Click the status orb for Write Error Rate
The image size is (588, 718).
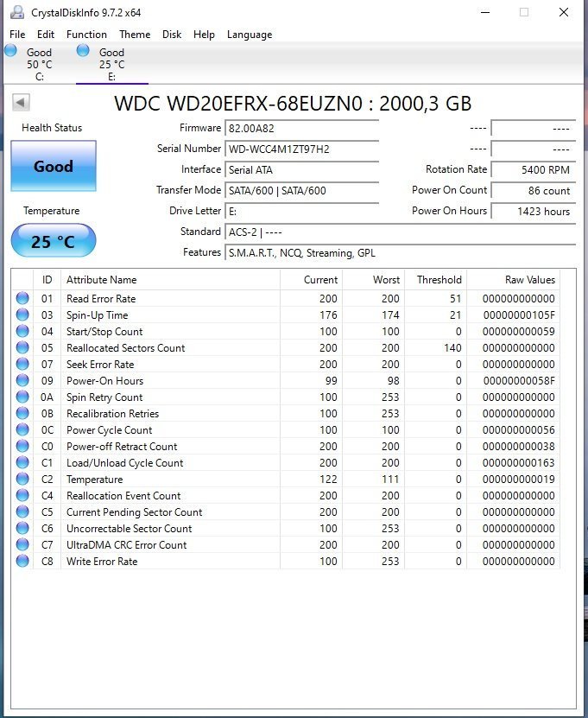click(22, 562)
